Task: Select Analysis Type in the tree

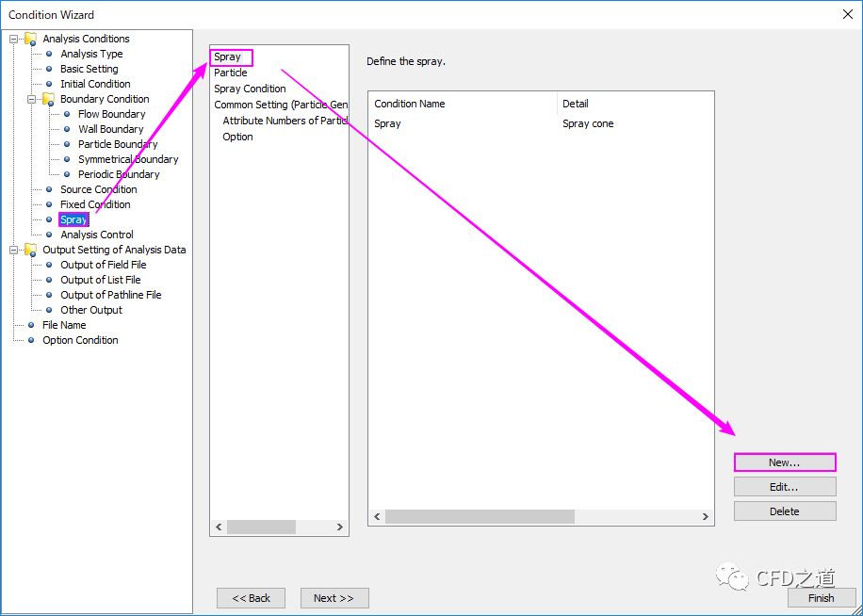Action: pos(91,54)
